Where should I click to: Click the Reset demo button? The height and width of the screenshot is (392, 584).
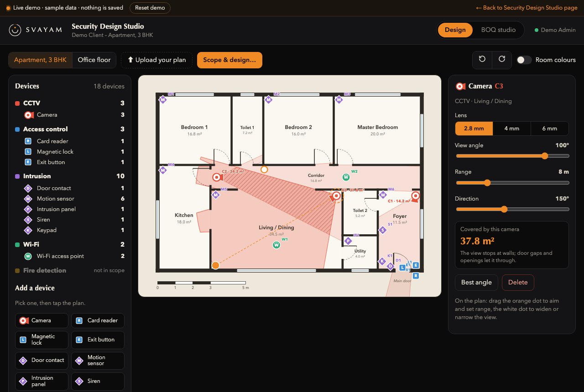click(150, 8)
